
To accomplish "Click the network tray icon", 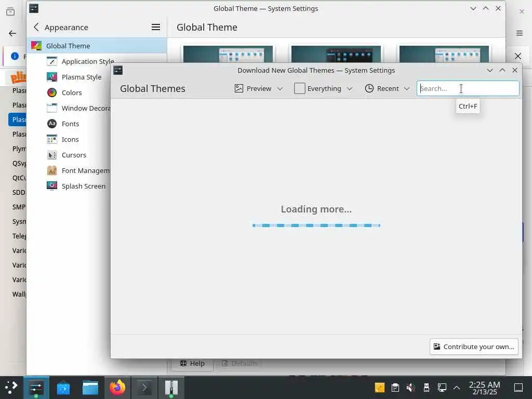I will click(442, 388).
